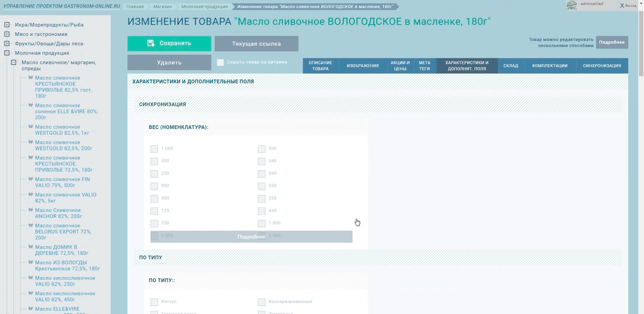This screenshot has width=644, height=314.
Task: Check the 500 weight checkbox
Action: (154, 161)
